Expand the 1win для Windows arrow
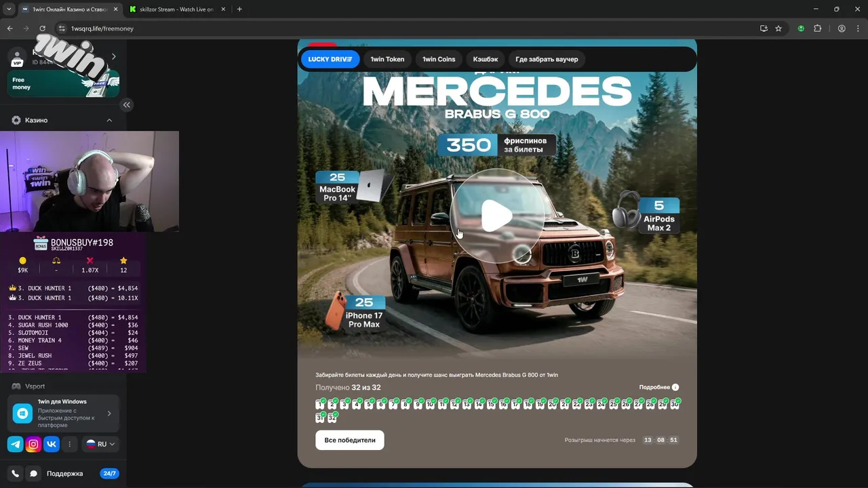The width and height of the screenshot is (868, 488). pyautogui.click(x=109, y=413)
